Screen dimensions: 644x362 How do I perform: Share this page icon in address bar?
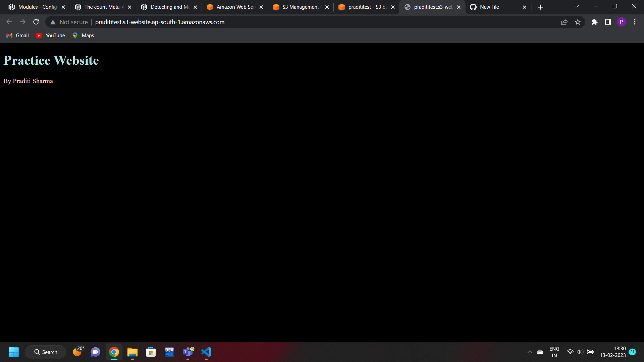click(x=564, y=22)
